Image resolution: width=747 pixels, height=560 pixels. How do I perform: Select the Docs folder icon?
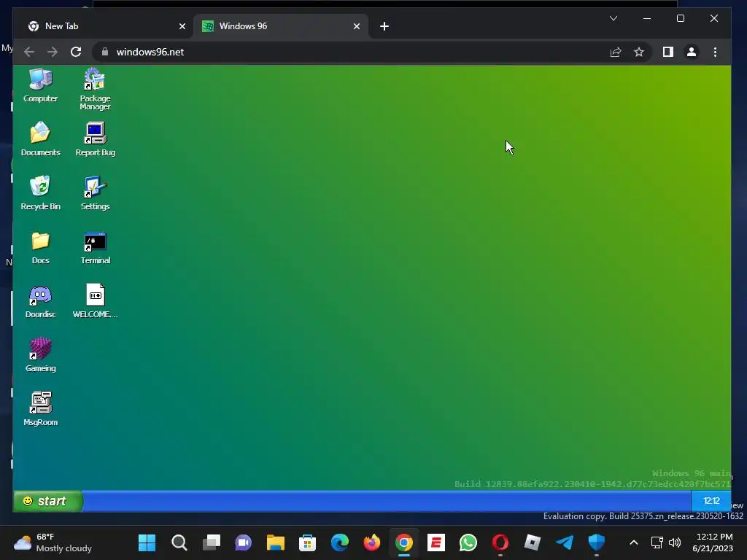pyautogui.click(x=41, y=247)
